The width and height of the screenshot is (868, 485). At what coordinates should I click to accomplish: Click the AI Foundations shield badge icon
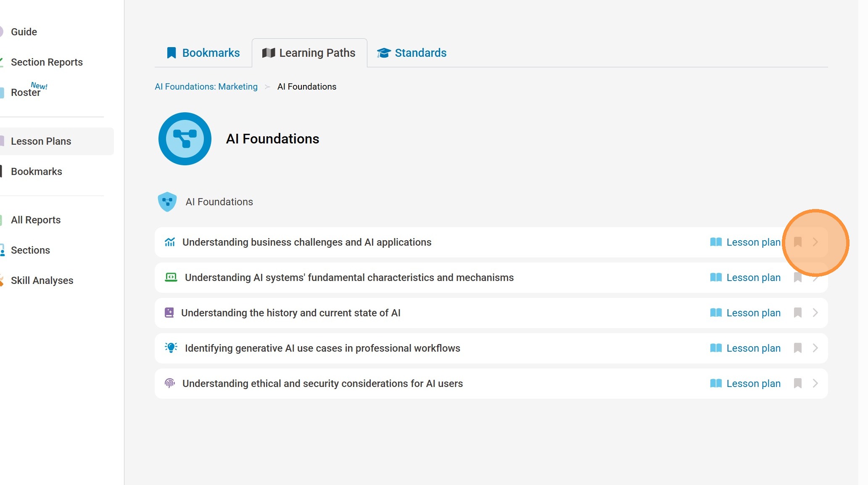click(167, 202)
